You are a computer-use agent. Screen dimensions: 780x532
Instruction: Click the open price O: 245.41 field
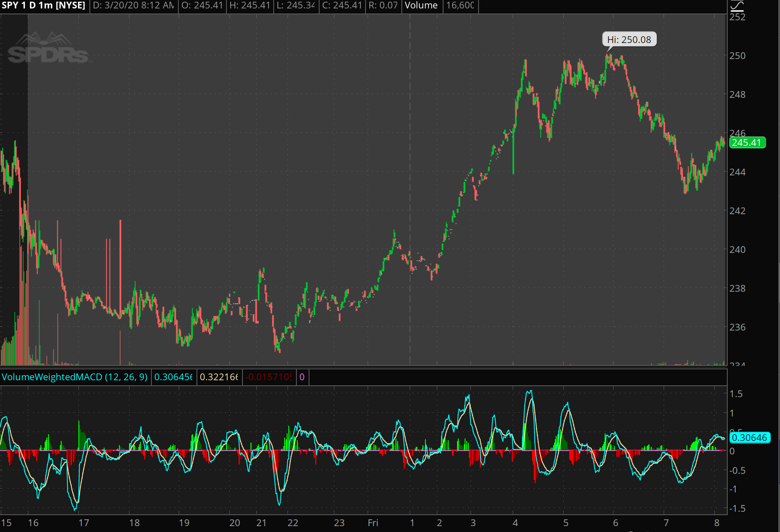pyautogui.click(x=202, y=5)
